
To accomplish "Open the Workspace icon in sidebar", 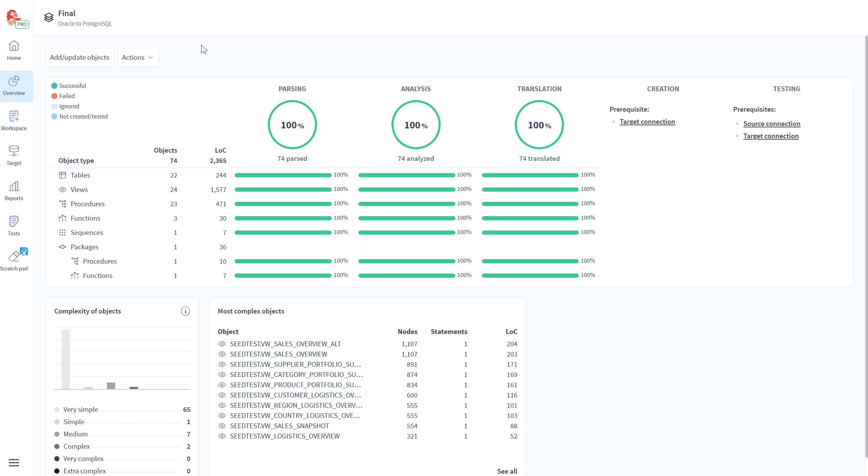I will click(14, 116).
